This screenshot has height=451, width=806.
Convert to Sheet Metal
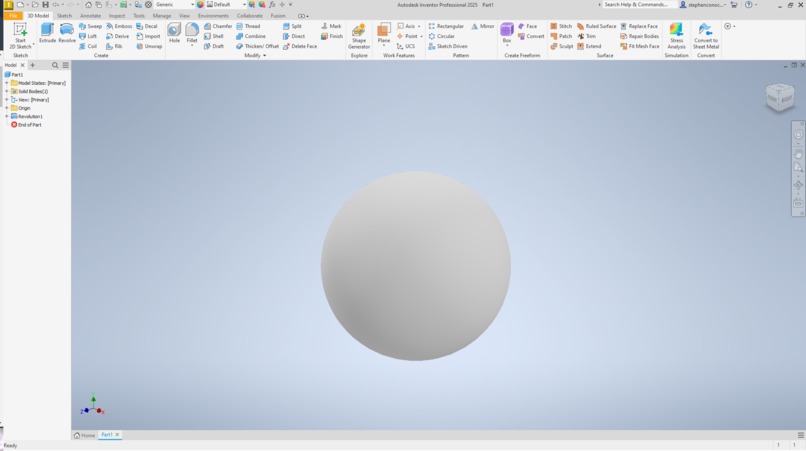[706, 35]
